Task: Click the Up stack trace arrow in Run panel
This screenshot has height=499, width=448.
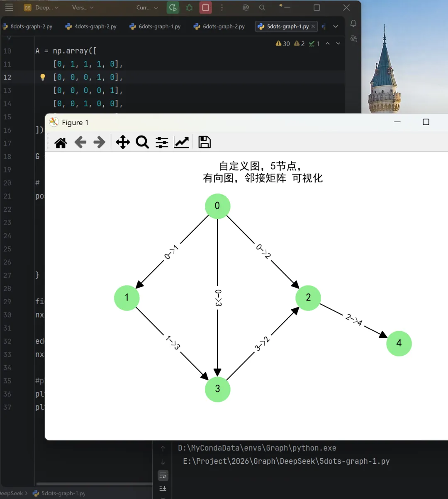Action: [163, 448]
